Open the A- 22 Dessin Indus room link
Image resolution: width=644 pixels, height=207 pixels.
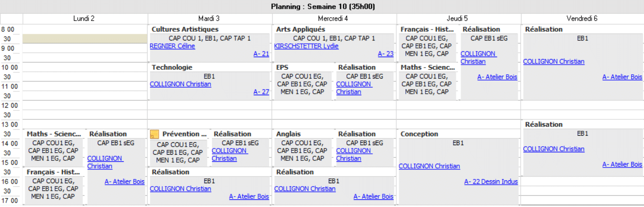pyautogui.click(x=491, y=182)
